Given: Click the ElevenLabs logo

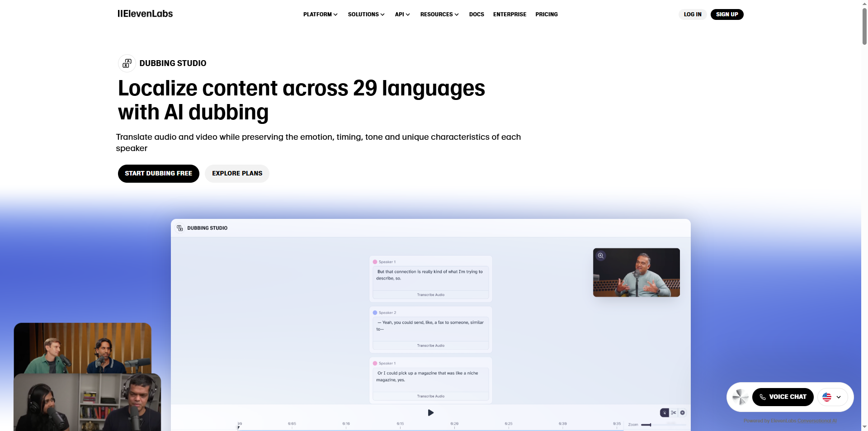Looking at the screenshot, I should 145,14.
